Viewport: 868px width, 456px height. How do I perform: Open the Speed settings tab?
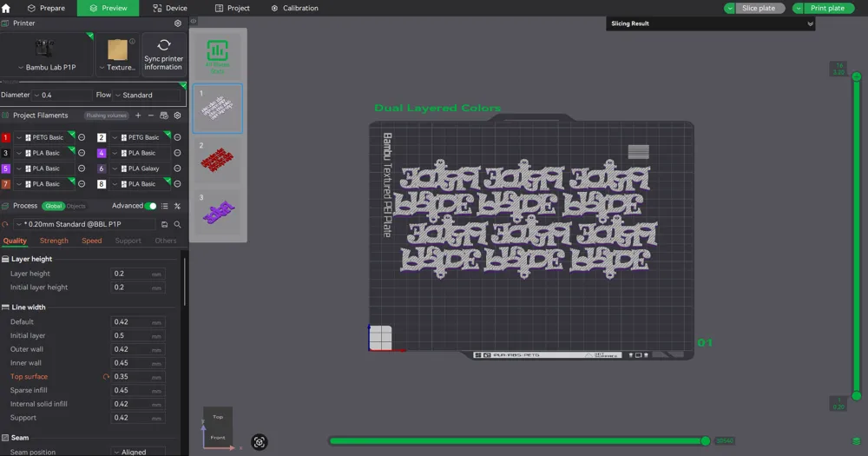click(x=91, y=241)
